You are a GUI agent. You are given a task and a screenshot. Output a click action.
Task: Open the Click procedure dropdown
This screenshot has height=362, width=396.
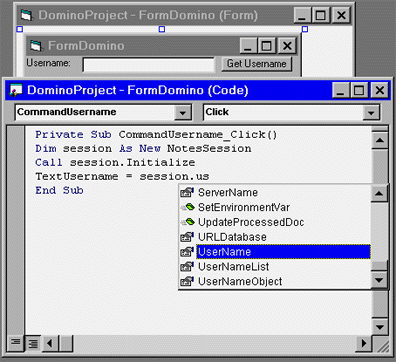(371, 113)
